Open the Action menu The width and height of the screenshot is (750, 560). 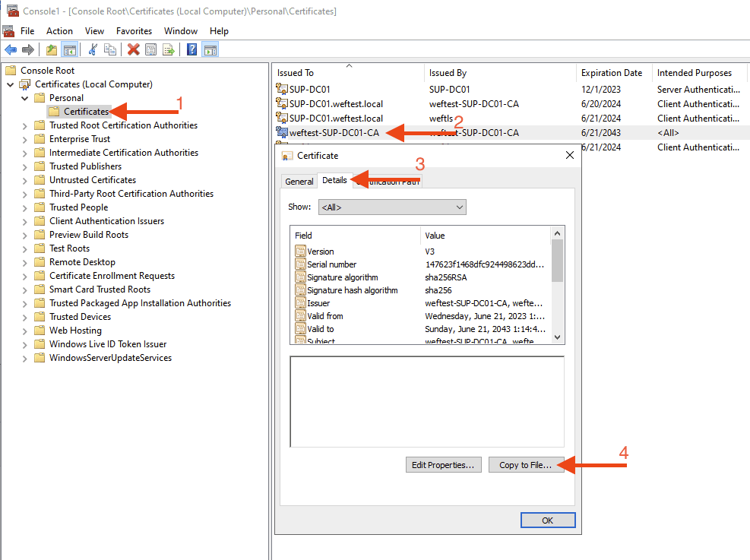coord(59,31)
